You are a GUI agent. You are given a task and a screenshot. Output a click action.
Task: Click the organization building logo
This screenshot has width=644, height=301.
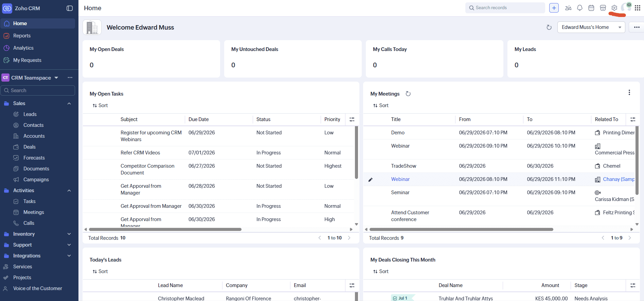(x=92, y=27)
